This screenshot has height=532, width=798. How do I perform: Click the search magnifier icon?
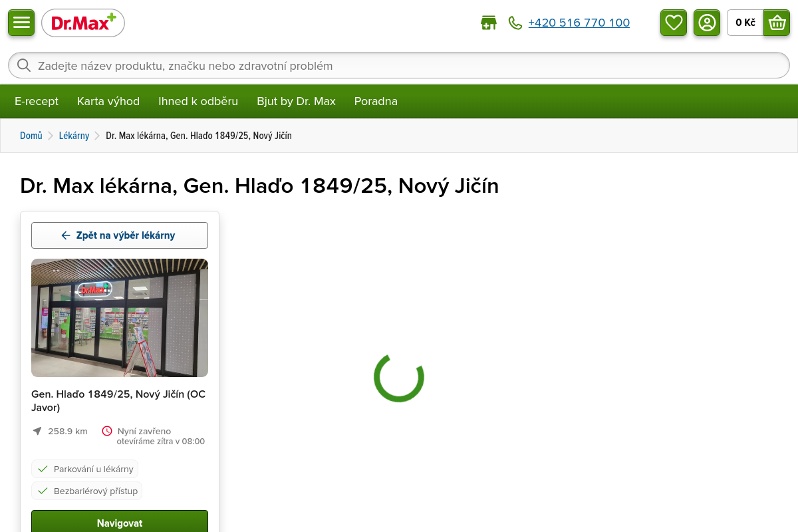coord(24,65)
